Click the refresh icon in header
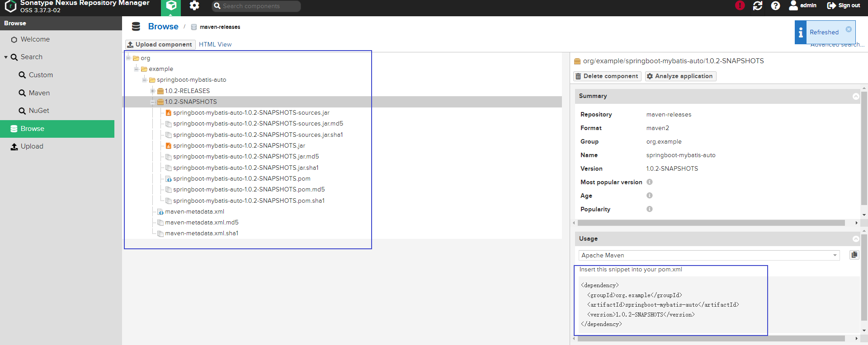Viewport: 868px width, 345px height. pyautogui.click(x=758, y=5)
